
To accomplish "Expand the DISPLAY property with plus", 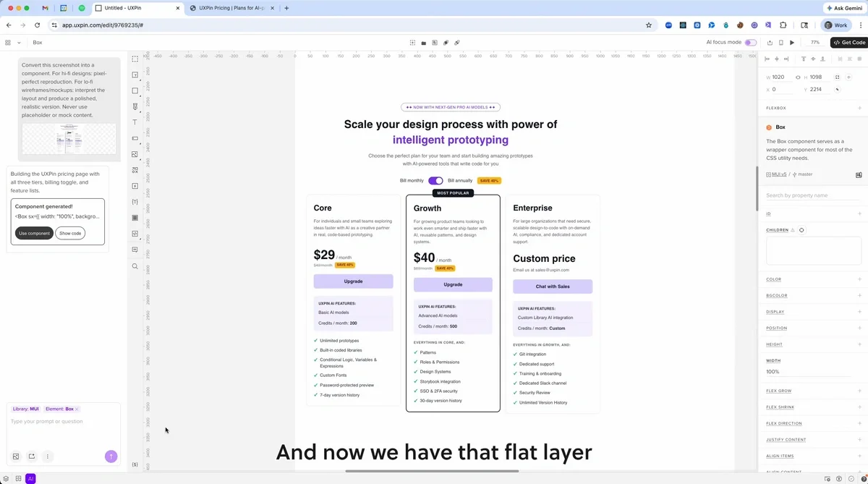I will pos(860,312).
